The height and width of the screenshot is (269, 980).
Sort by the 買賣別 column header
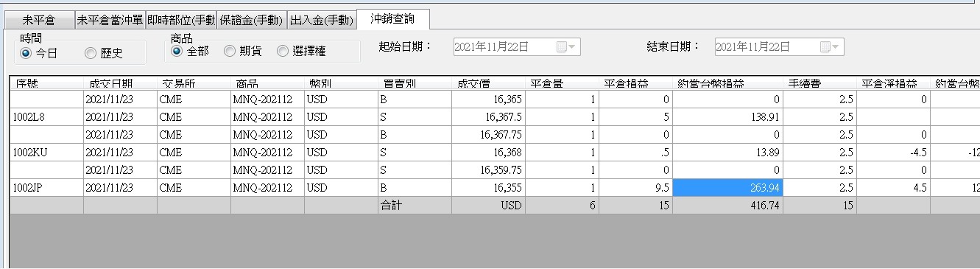(415, 83)
